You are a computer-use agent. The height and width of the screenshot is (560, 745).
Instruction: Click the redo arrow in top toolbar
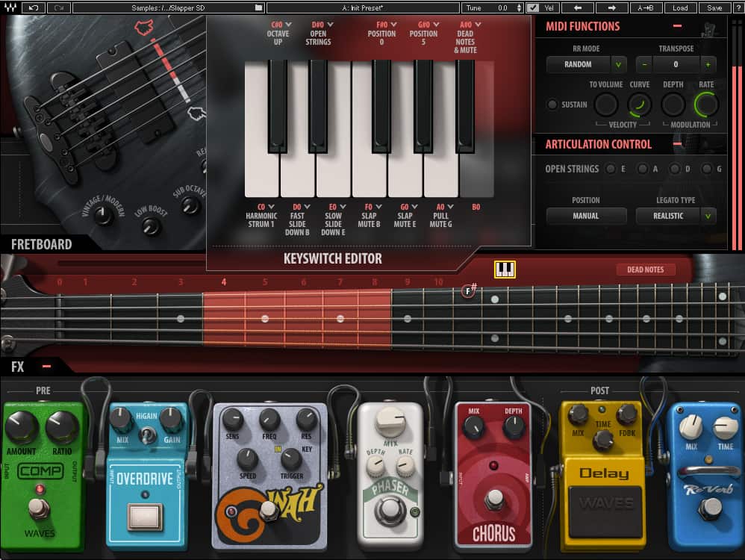pyautogui.click(x=59, y=7)
